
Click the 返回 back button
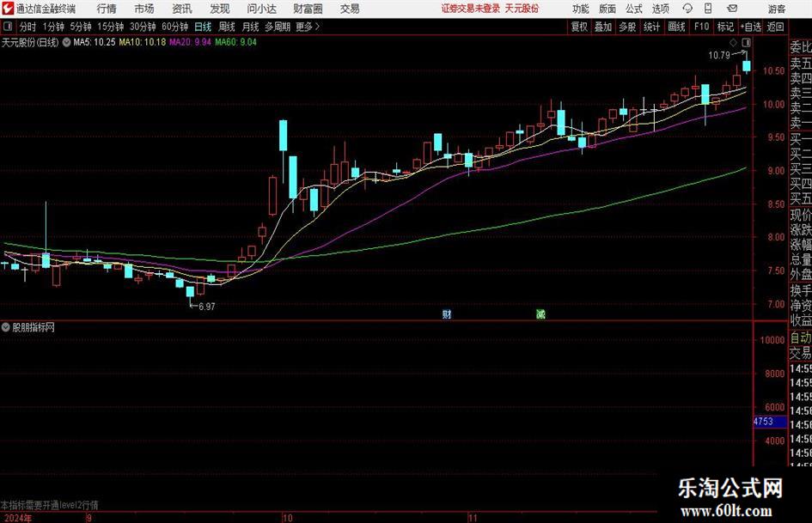point(775,27)
